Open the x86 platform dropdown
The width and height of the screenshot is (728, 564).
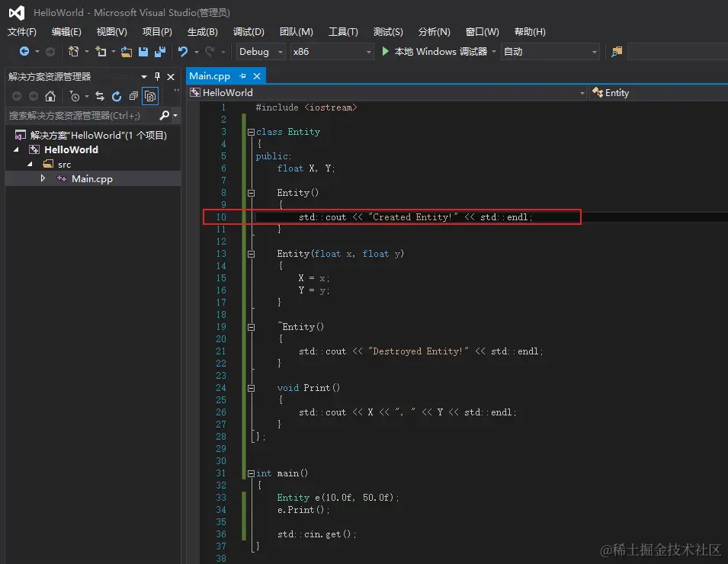[332, 52]
